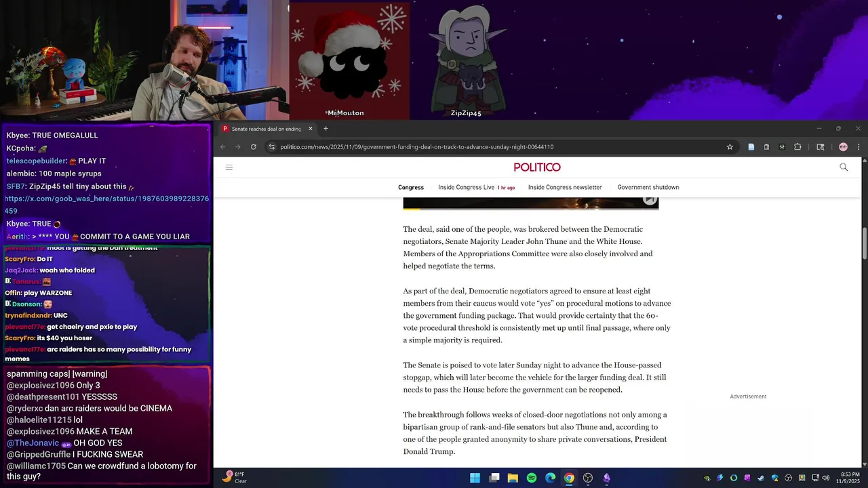Reload the Politico page
Viewport: 868px width, 488px height.
[254, 147]
